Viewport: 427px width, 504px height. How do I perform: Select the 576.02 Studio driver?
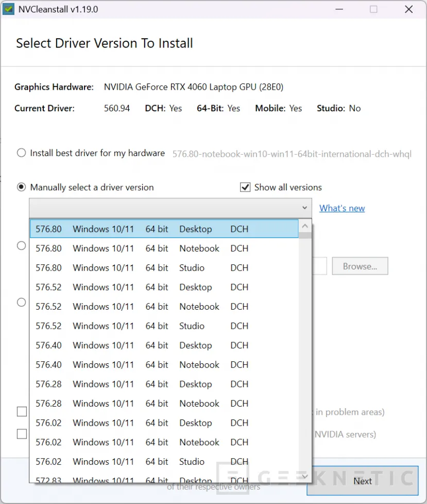point(155,461)
